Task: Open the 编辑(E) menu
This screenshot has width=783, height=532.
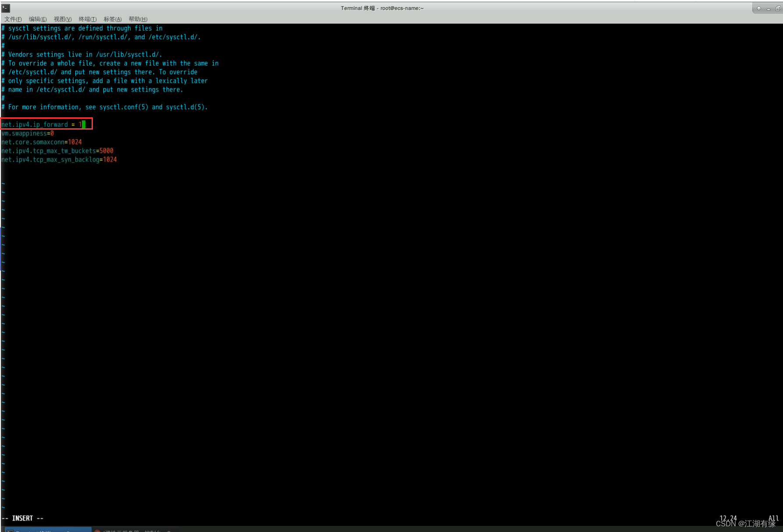Action: (38, 19)
